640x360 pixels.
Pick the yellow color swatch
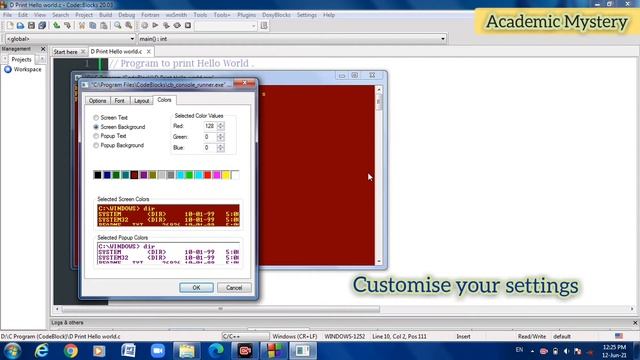(x=226, y=175)
